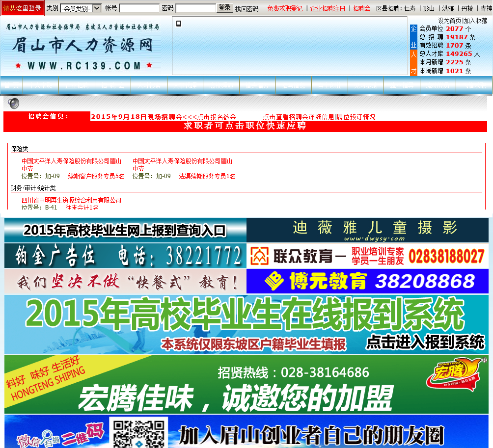Click the WeChat QR code image
Image resolution: width=493 pixels, height=448 pixels.
coord(138,432)
